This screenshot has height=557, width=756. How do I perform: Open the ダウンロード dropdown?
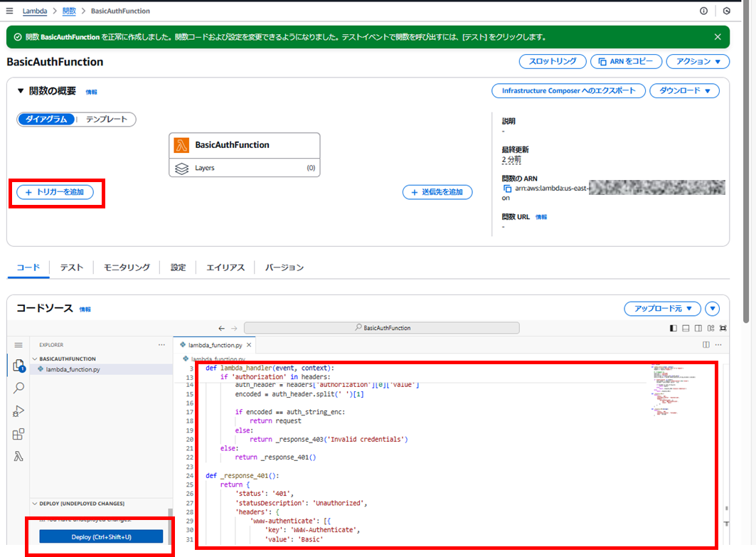coord(684,90)
